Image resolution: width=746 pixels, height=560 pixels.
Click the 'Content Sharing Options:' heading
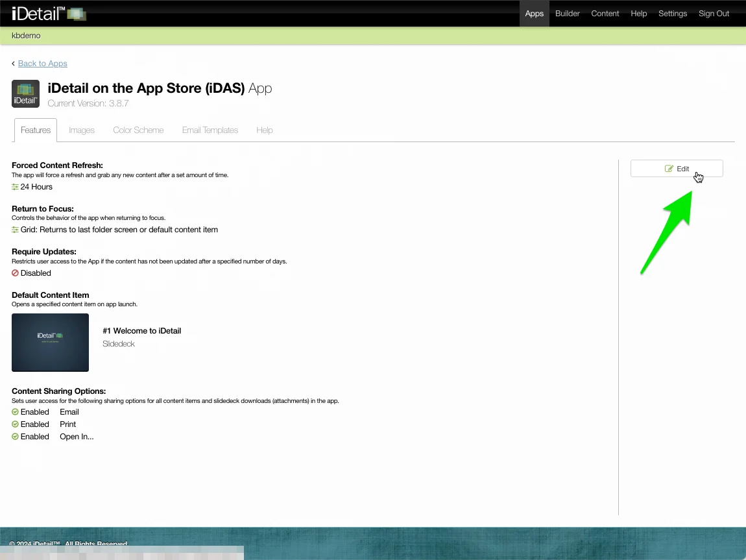coord(58,391)
